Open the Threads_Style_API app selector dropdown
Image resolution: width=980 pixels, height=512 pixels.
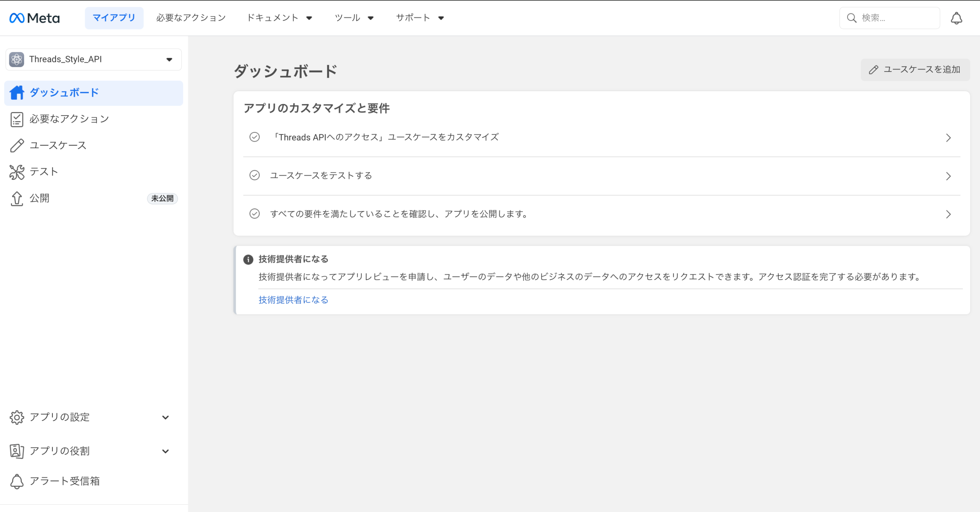pyautogui.click(x=93, y=59)
